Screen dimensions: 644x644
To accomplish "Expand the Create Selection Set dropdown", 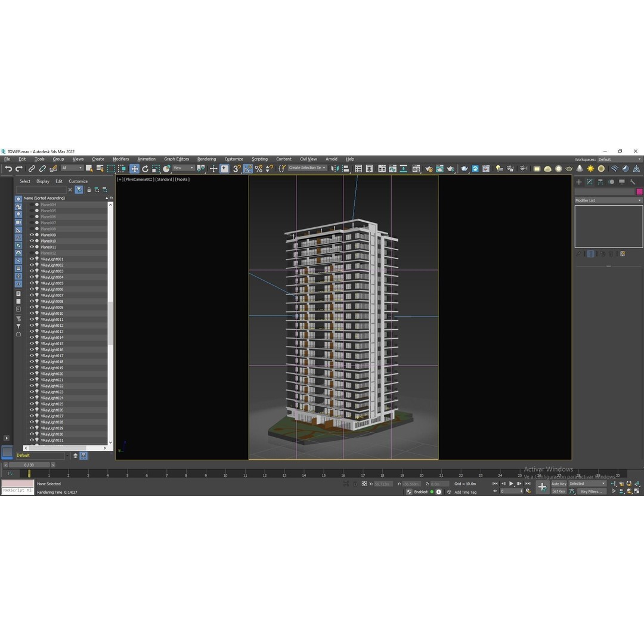I will [x=307, y=168].
